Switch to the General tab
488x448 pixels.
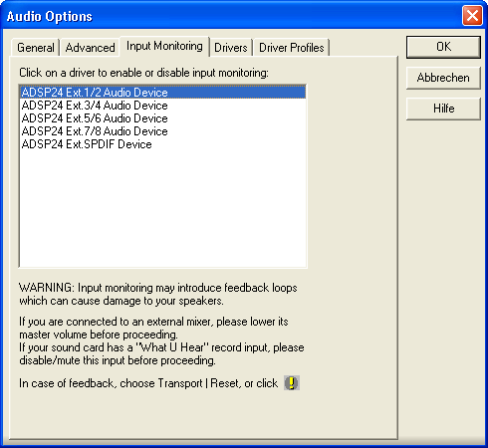pyautogui.click(x=36, y=48)
